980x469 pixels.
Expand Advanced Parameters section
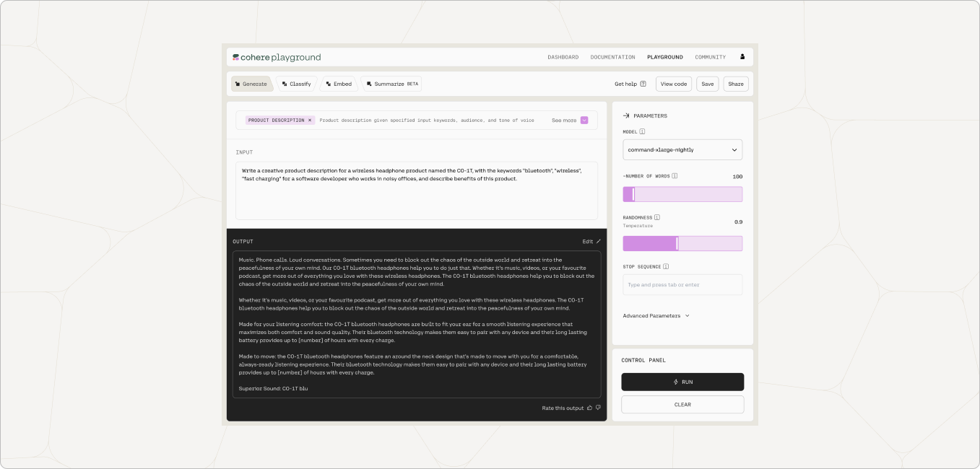(656, 315)
